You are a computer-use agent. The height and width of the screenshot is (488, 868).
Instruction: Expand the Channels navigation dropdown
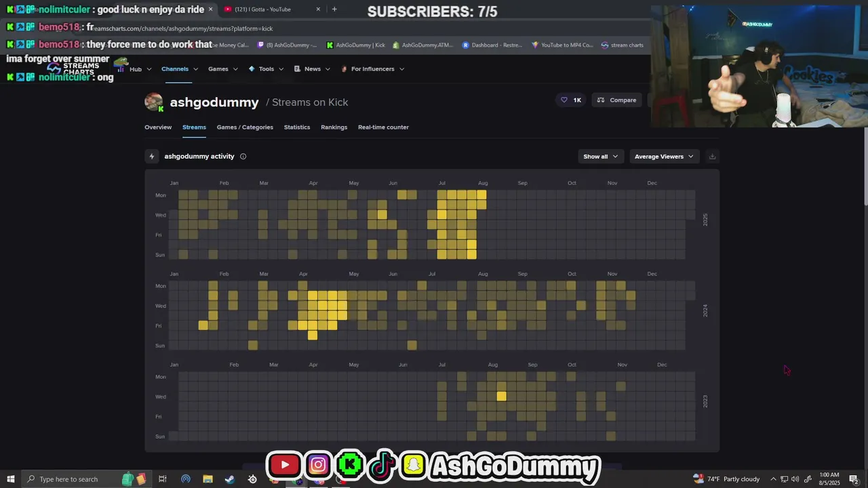click(180, 69)
